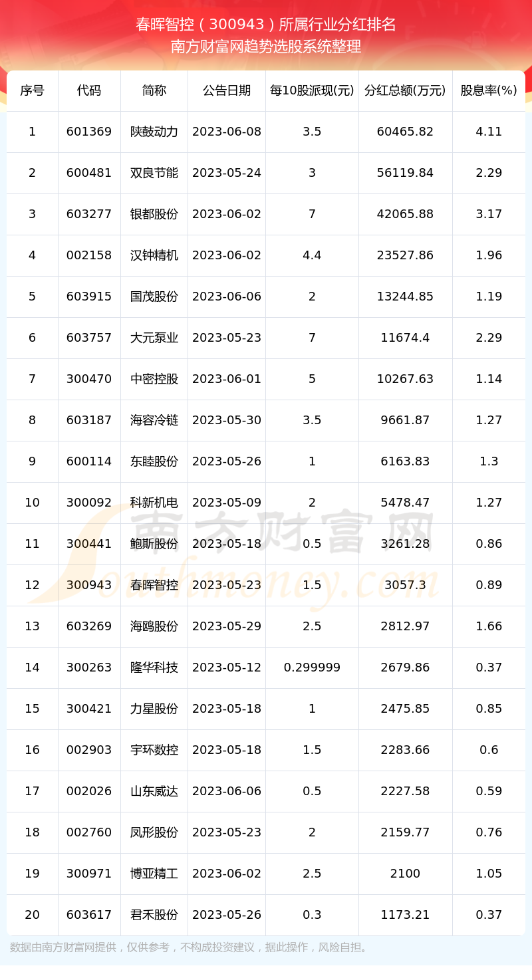Click stock name 银都股份
Image resolution: width=532 pixels, height=980 pixels.
tap(154, 214)
